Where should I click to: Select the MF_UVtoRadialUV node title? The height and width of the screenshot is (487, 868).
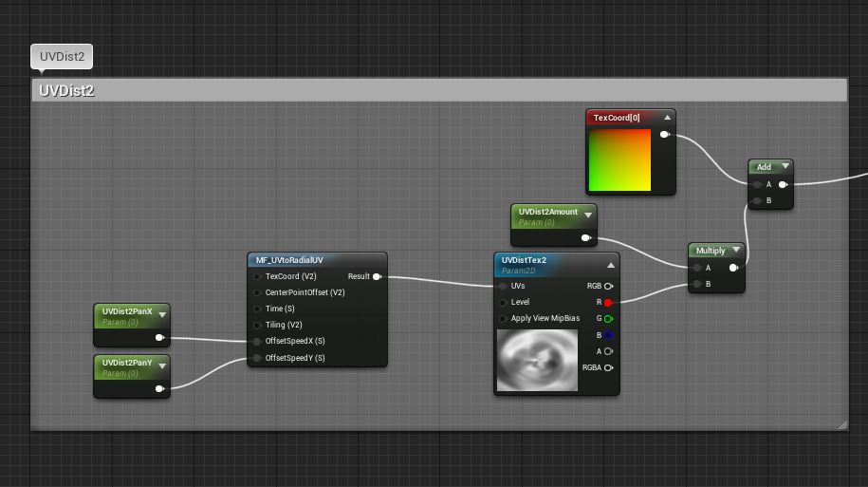point(289,260)
